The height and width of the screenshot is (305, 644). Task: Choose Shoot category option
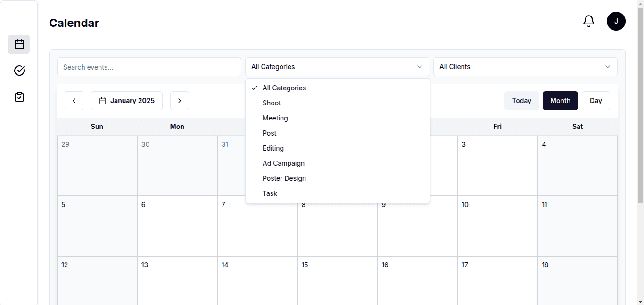point(338,103)
